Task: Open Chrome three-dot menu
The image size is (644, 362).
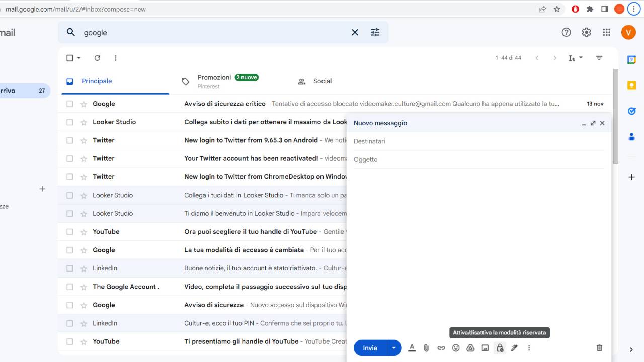Action: (633, 9)
